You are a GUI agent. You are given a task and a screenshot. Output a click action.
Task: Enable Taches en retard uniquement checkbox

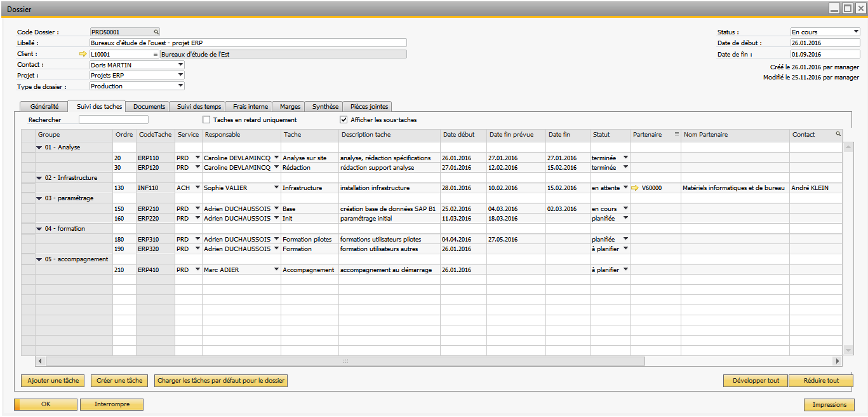tap(206, 120)
